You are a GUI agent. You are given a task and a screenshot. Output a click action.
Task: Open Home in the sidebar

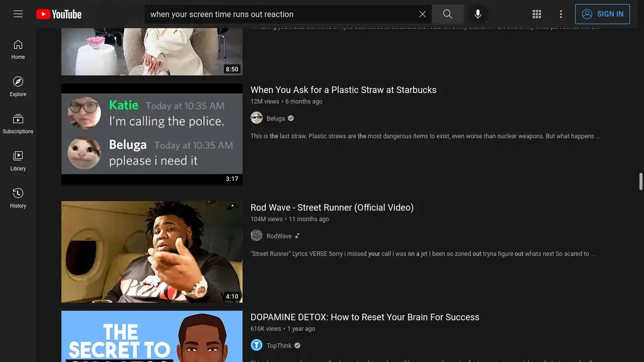click(x=18, y=49)
